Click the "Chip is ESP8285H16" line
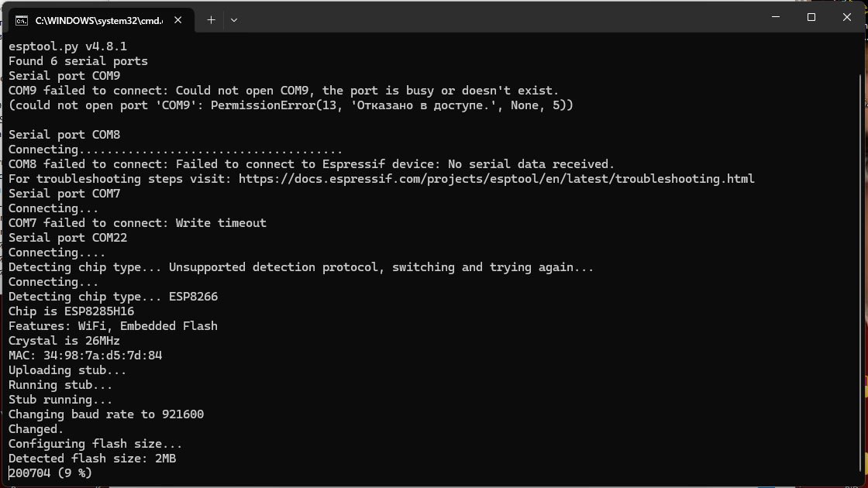The height and width of the screenshot is (488, 868). click(71, 311)
